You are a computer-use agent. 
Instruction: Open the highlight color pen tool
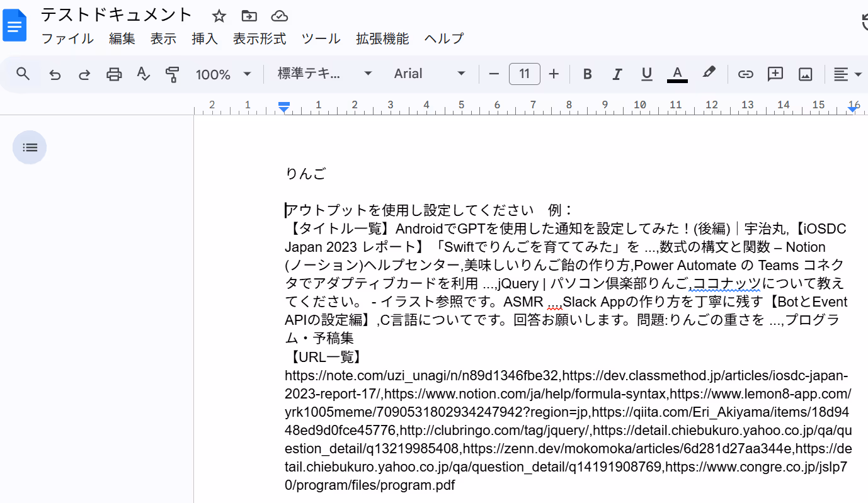[709, 73]
